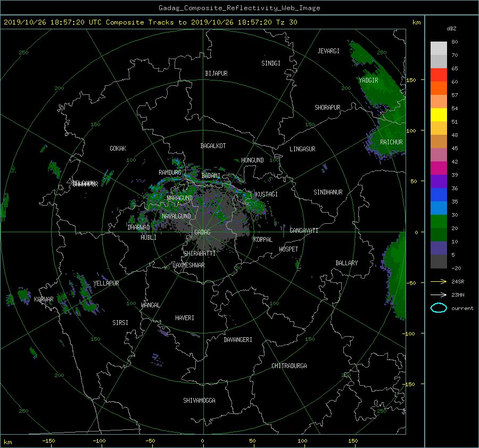Click the SINDHANUR city label
The height and width of the screenshot is (448, 479).
pyautogui.click(x=328, y=192)
